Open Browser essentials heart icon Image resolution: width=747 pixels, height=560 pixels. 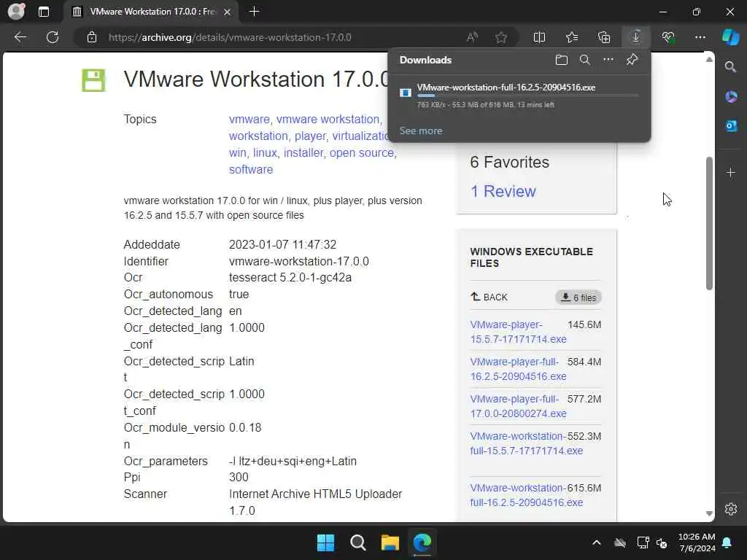[668, 37]
